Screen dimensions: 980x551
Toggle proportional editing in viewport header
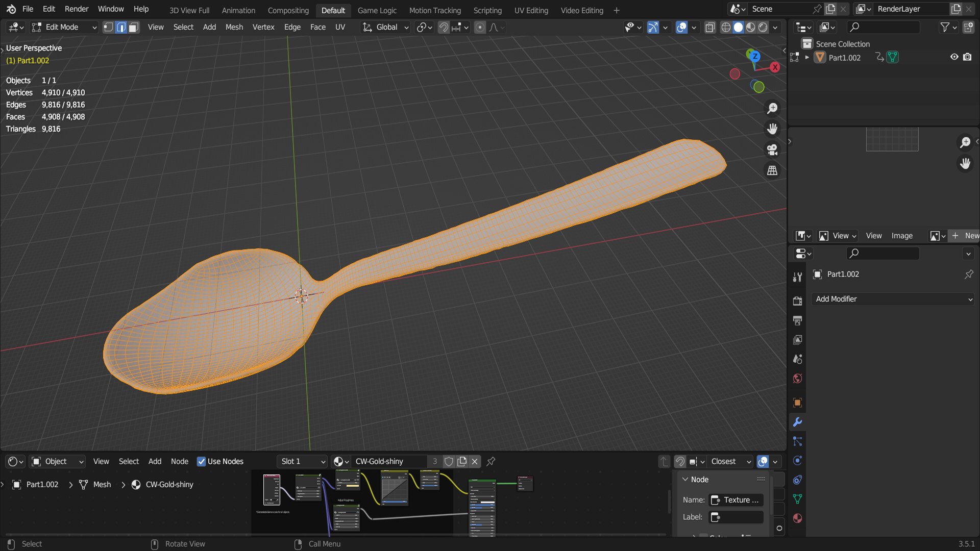480,27
